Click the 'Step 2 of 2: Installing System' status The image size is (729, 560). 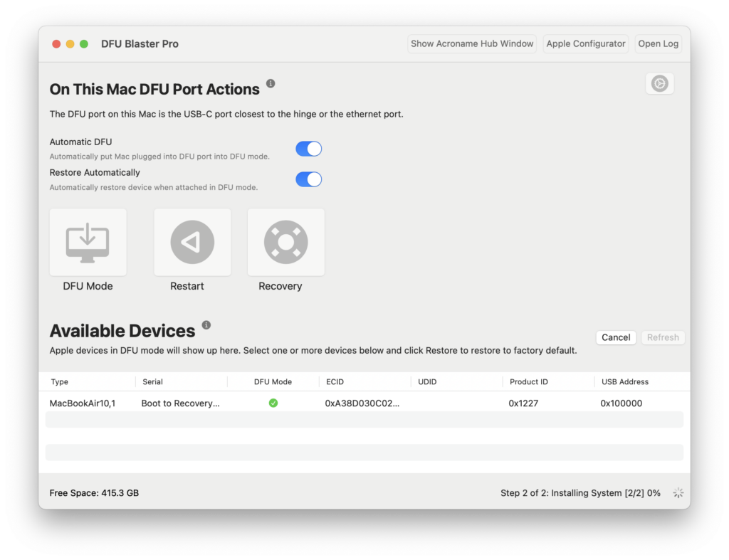[x=580, y=493]
